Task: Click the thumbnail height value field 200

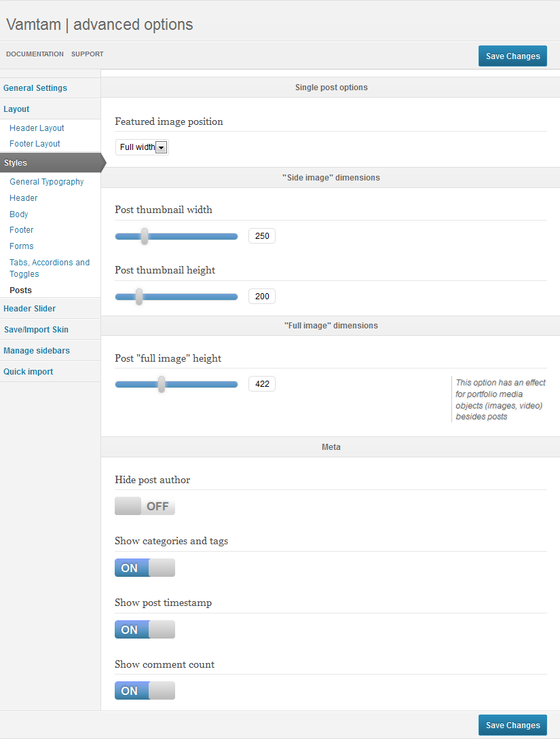Action: [x=262, y=296]
